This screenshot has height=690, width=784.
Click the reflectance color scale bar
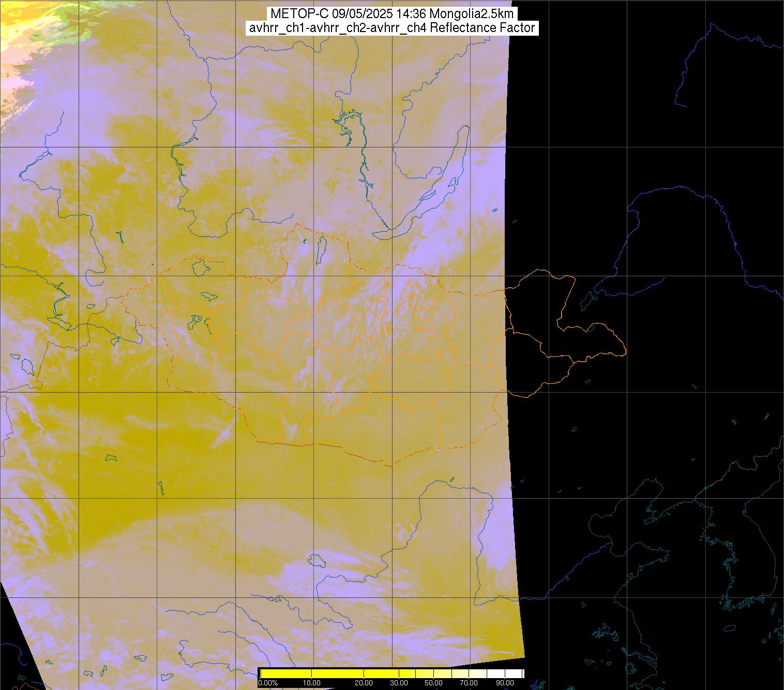click(392, 673)
